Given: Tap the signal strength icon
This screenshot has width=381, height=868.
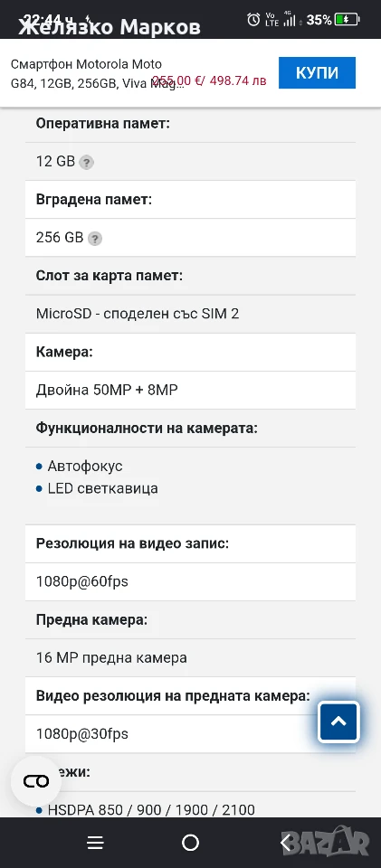Looking at the screenshot, I should click(289, 20).
